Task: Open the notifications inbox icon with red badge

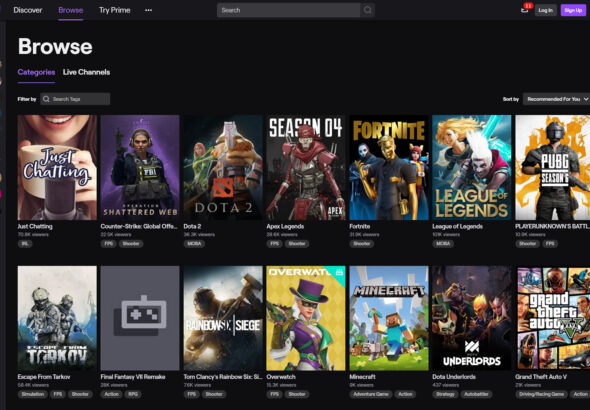Action: 525,9
